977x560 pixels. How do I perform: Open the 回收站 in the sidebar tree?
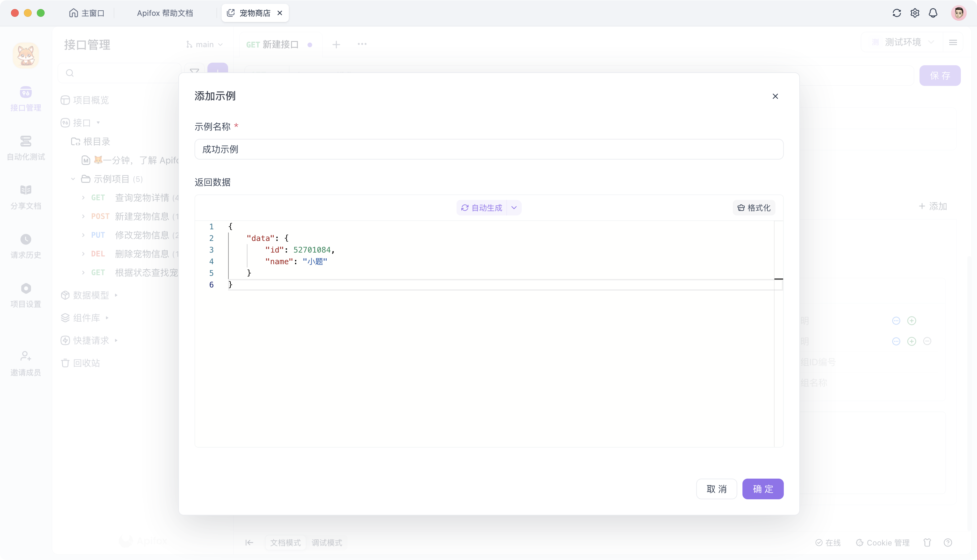pyautogui.click(x=87, y=362)
